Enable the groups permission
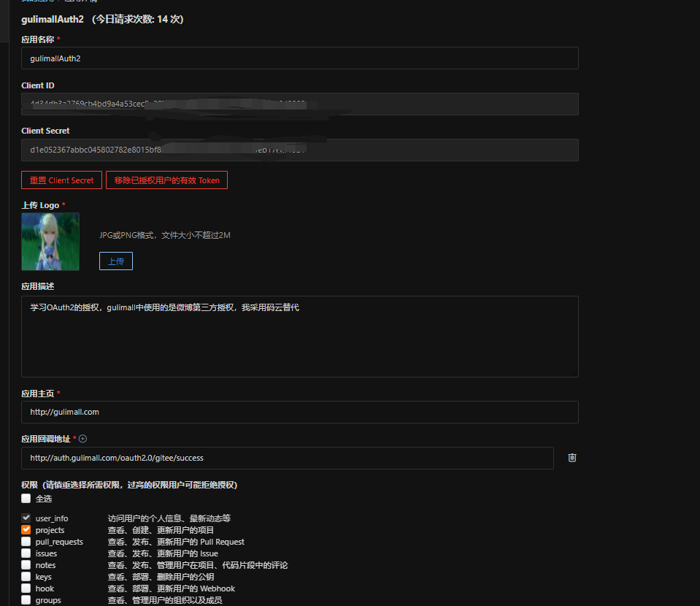 [x=25, y=599]
